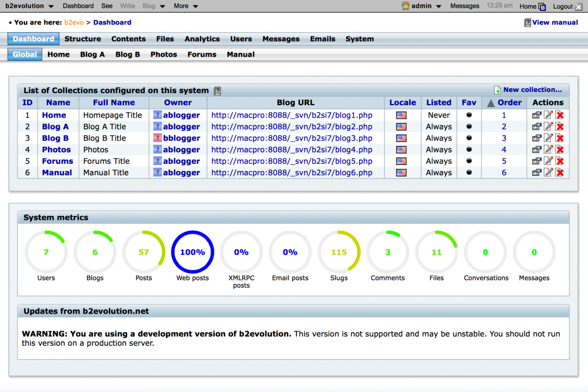The height and width of the screenshot is (392, 588).
Task: Go to the Analytics tab
Action: point(202,39)
